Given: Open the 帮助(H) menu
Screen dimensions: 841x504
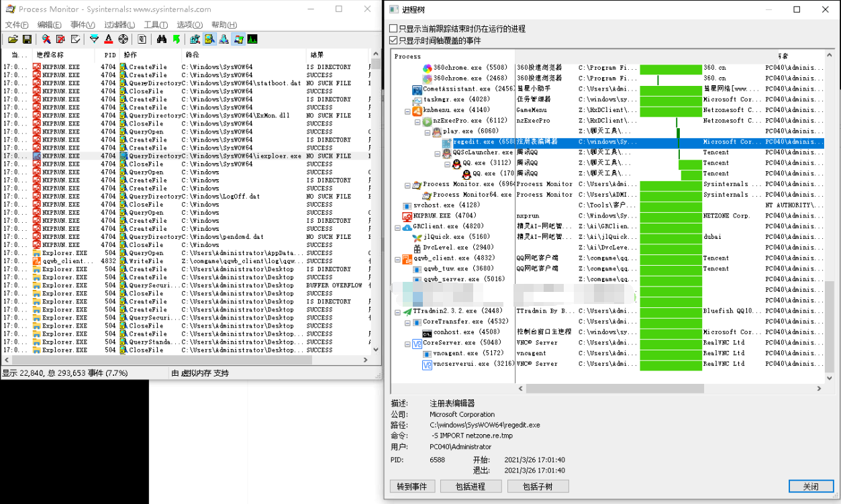Looking at the screenshot, I should point(224,25).
